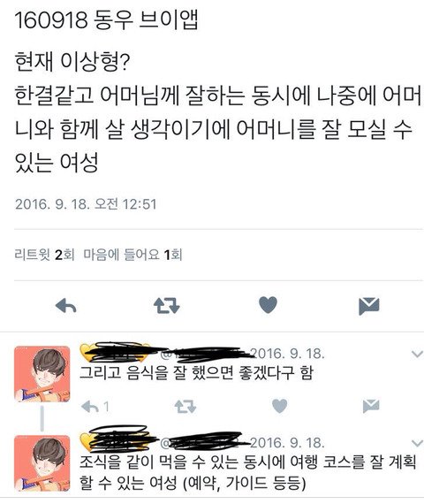Open the likes count 마음에 들어요 1회
Viewport: 424px width, 504px height.
[132, 255]
